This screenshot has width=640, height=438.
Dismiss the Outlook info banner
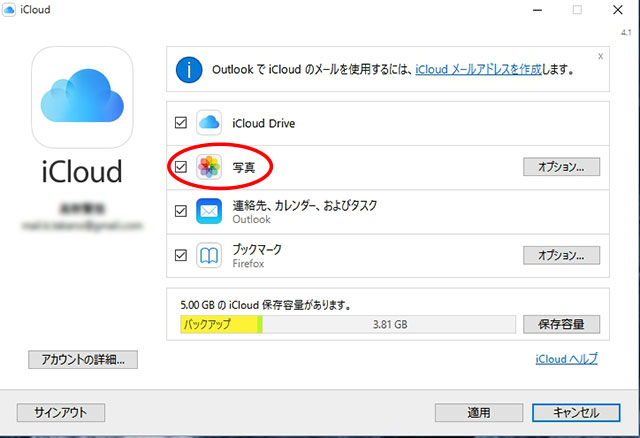pos(600,56)
